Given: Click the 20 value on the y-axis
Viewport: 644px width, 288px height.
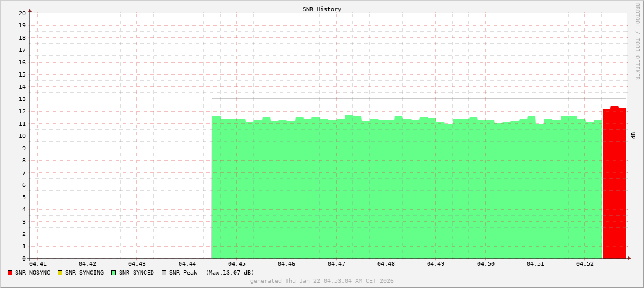Looking at the screenshot, I should 22,13.
